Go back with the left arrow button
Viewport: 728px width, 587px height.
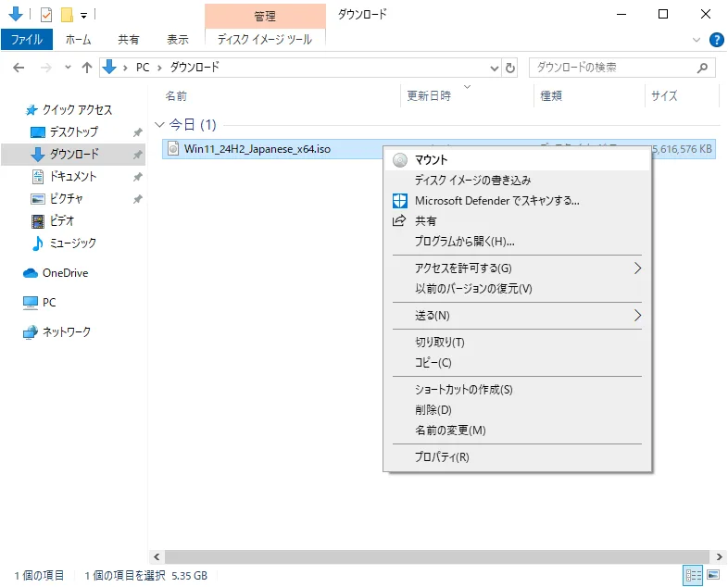(x=19, y=68)
